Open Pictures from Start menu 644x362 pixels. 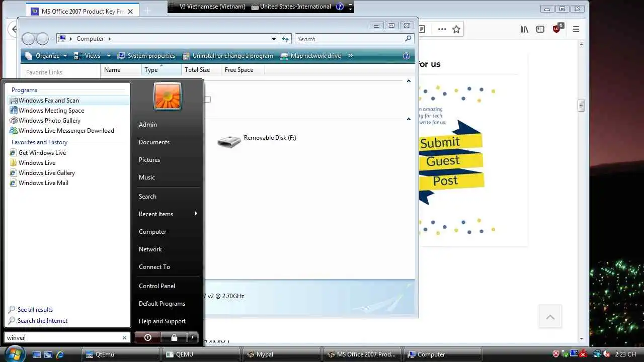149,160
